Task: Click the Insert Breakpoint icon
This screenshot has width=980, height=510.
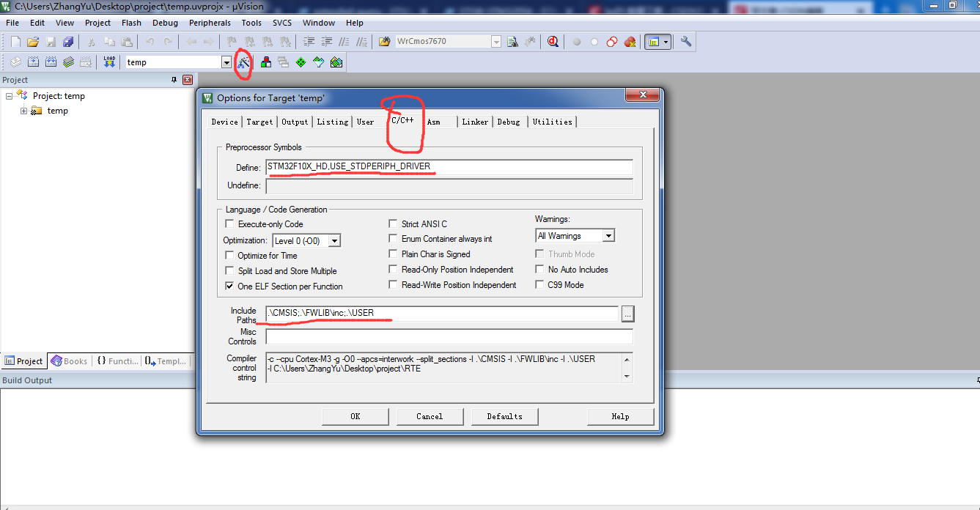Action: (577, 42)
